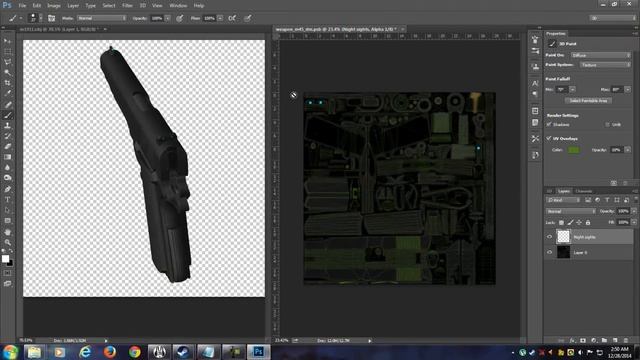
Task: Select the Gradient tool
Action: pos(7,157)
